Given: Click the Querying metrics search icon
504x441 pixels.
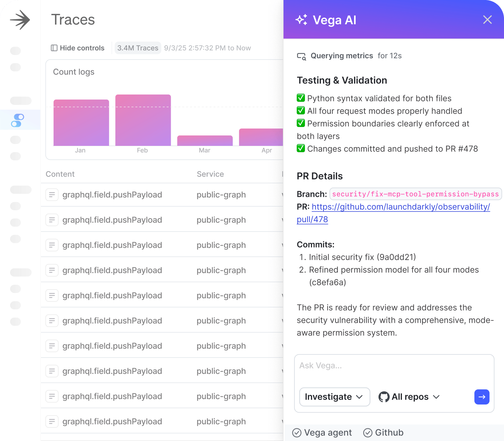Looking at the screenshot, I should point(301,56).
